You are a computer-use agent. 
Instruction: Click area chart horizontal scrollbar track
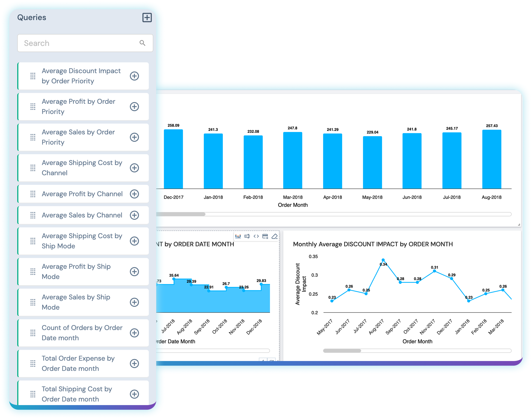[x=213, y=351]
